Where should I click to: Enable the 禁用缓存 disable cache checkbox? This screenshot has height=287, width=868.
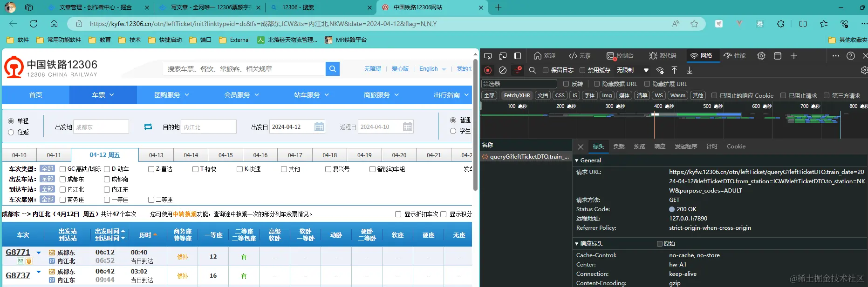(582, 70)
